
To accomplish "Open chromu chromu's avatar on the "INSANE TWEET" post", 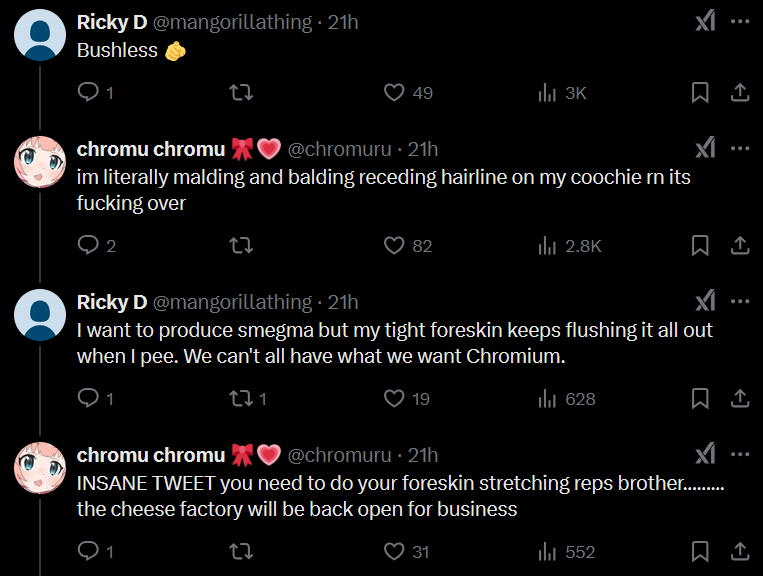I will [40, 469].
